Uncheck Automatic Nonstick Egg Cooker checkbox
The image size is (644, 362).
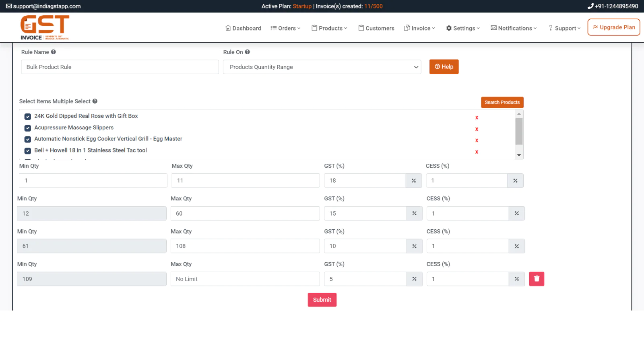(x=28, y=139)
